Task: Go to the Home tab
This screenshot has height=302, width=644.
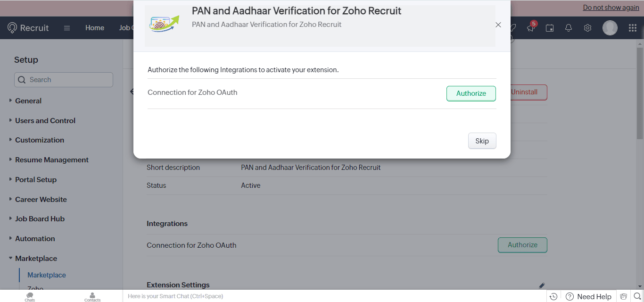Action: (95, 28)
